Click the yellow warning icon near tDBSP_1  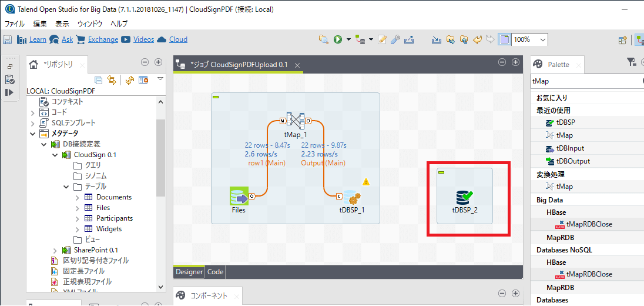pos(366,182)
